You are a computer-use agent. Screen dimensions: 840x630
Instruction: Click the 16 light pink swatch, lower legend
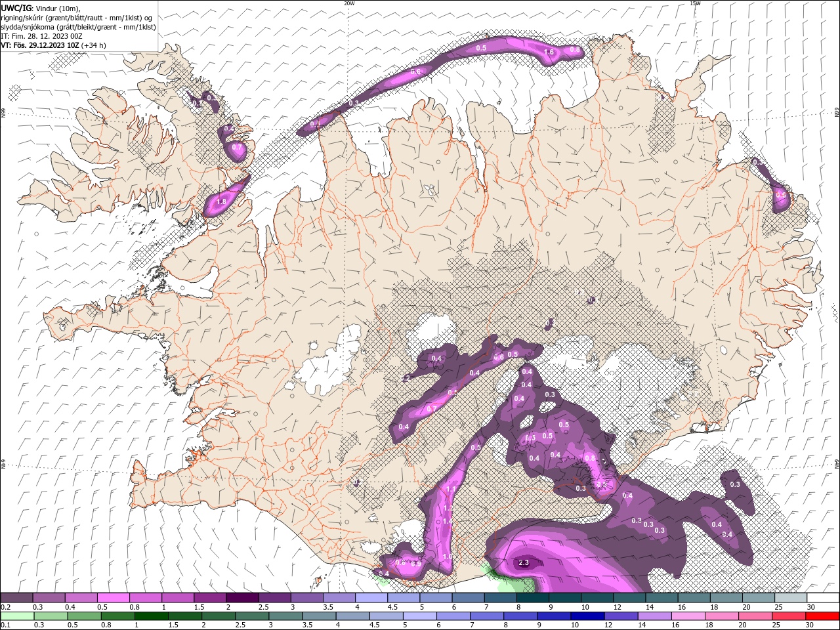point(688,616)
